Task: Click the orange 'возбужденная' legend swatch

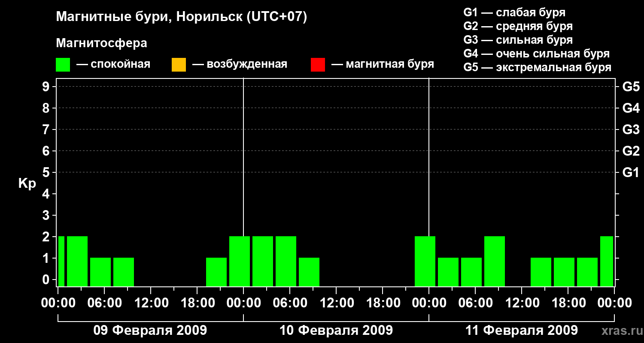Action: pyautogui.click(x=179, y=65)
